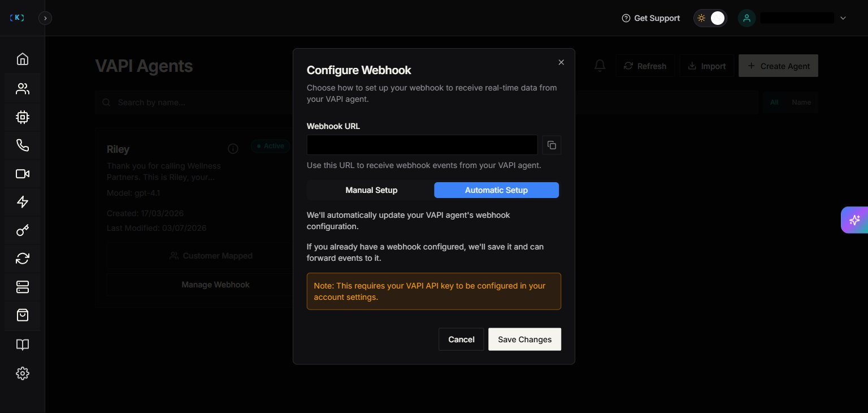Click the Active status badge
This screenshot has width=868, height=413.
coord(270,146)
